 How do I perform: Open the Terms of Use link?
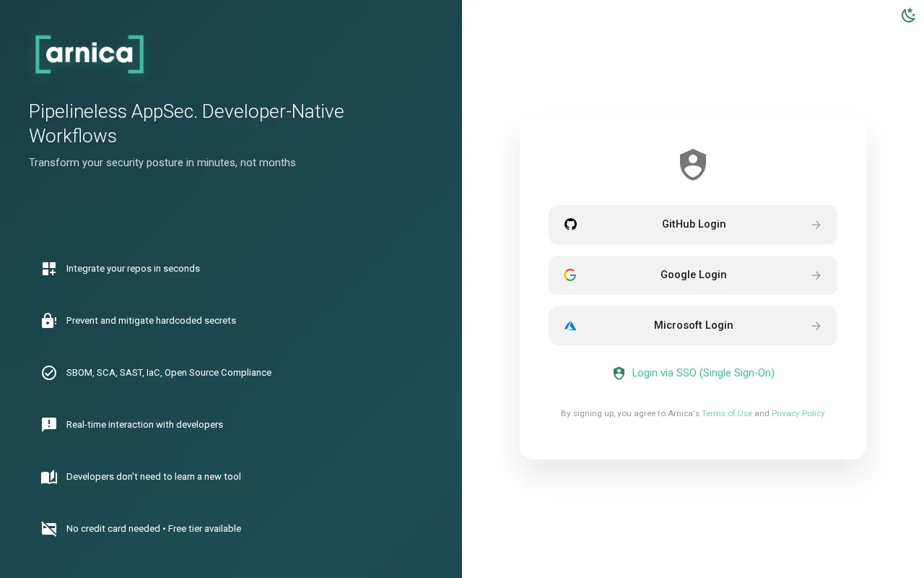coord(727,413)
